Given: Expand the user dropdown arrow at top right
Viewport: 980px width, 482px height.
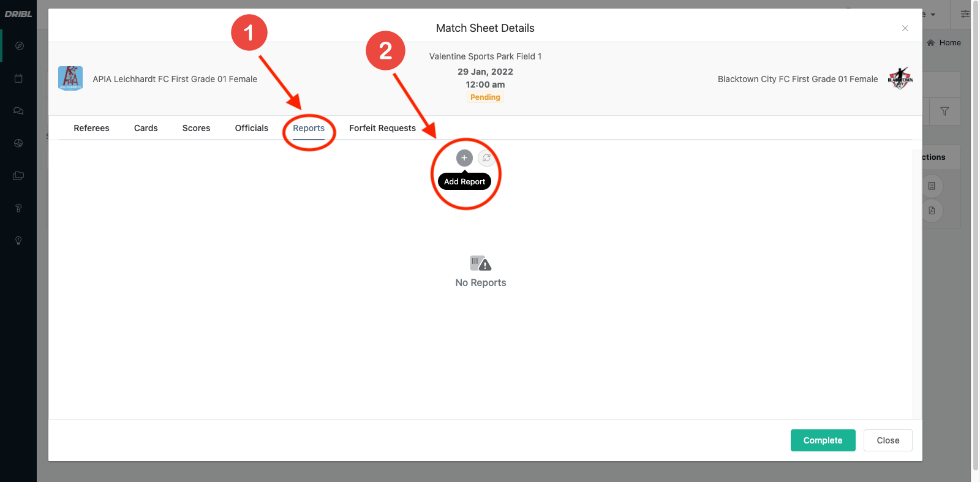Looking at the screenshot, I should click(x=933, y=15).
